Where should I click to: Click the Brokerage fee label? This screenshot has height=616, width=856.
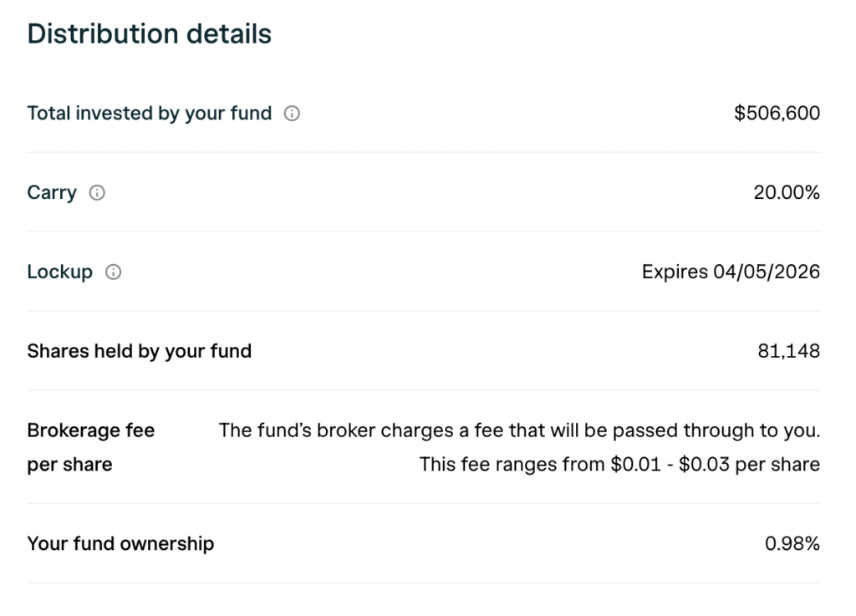click(91, 430)
